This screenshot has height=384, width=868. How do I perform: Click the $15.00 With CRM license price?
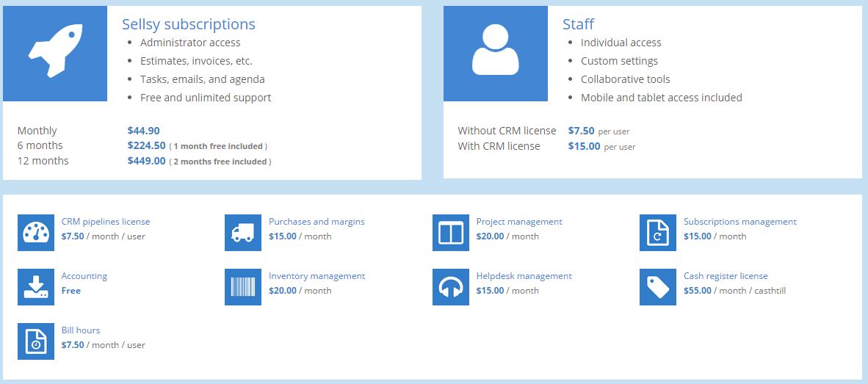pyautogui.click(x=584, y=146)
